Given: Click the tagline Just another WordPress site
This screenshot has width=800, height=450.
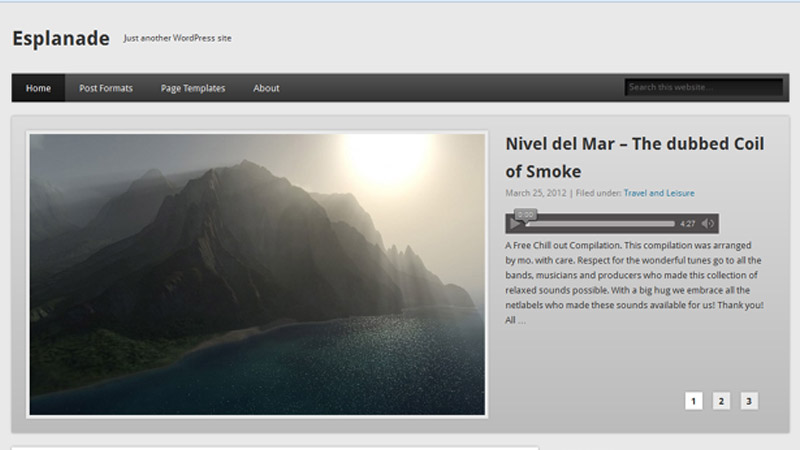Looking at the screenshot, I should 177,38.
